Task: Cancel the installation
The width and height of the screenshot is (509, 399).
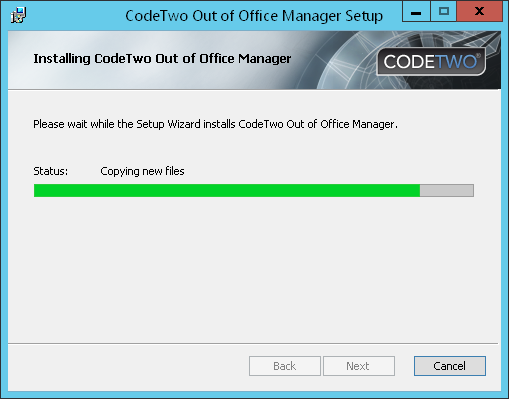Action: pos(450,366)
